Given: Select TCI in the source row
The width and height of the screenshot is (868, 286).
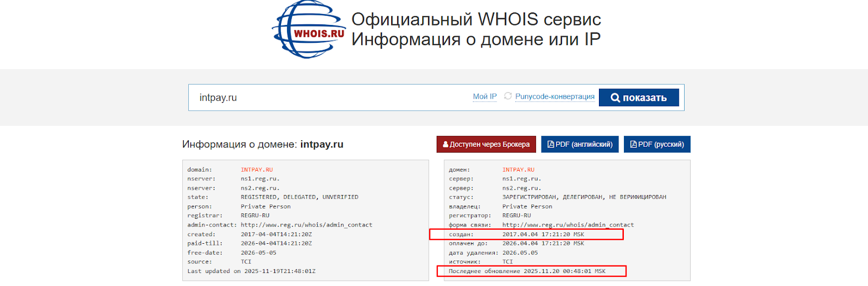Looking at the screenshot, I should pyautogui.click(x=246, y=262).
